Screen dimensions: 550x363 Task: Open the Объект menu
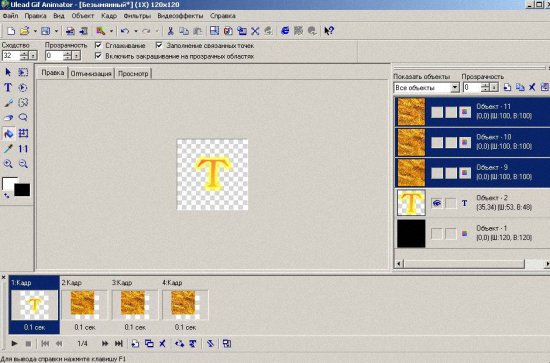coord(83,16)
